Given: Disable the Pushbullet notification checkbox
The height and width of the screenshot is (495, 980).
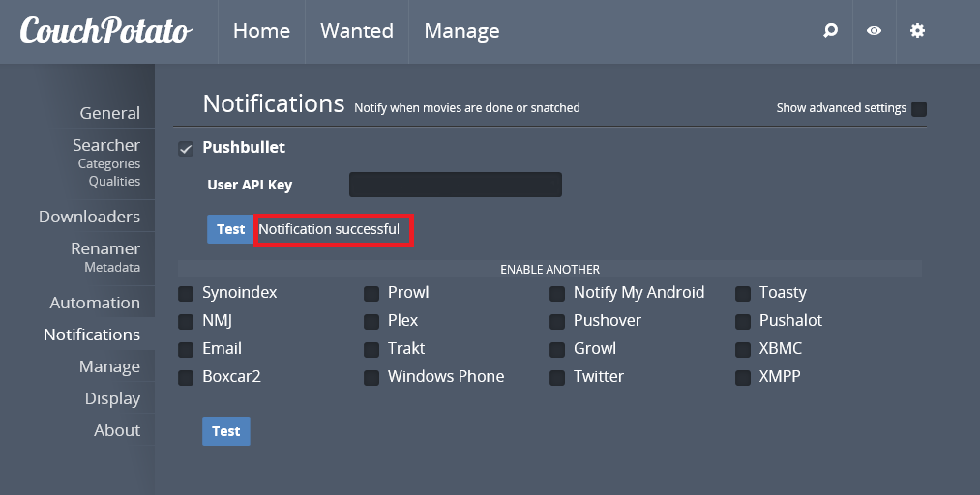Looking at the screenshot, I should click(x=187, y=149).
